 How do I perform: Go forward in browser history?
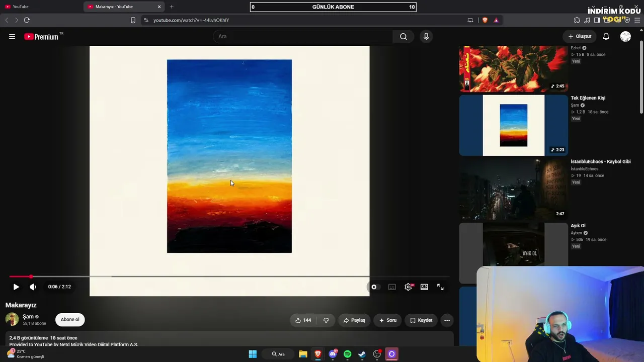[17, 20]
